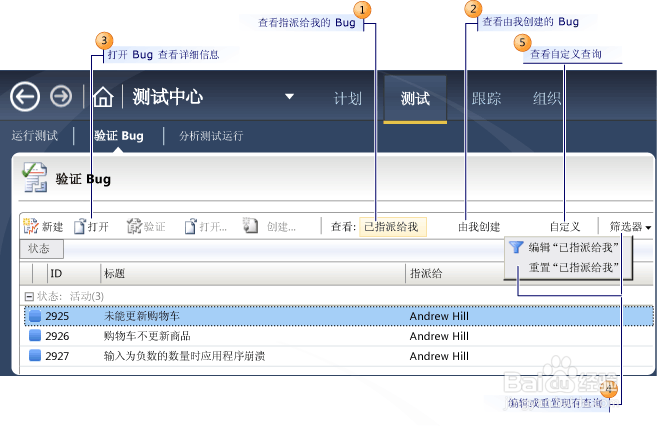Select bug 输入为负数的数量时应用程序崩溃
This screenshot has width=657, height=426.
(x=184, y=356)
